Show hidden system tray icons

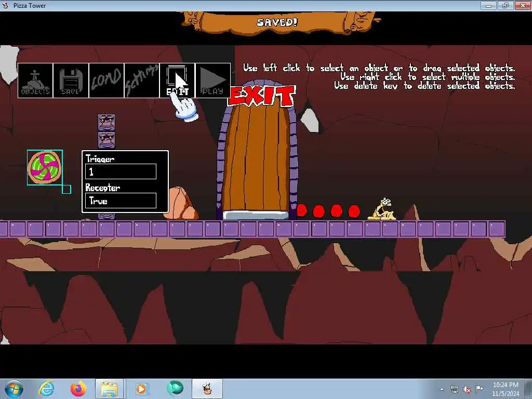pyautogui.click(x=442, y=389)
